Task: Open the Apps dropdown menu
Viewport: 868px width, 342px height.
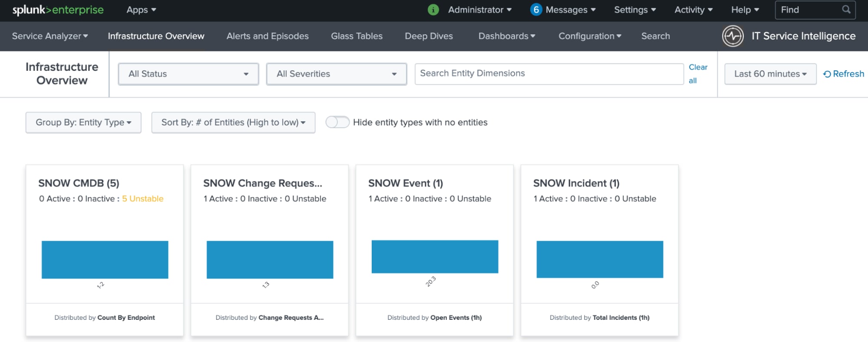Action: pyautogui.click(x=141, y=10)
